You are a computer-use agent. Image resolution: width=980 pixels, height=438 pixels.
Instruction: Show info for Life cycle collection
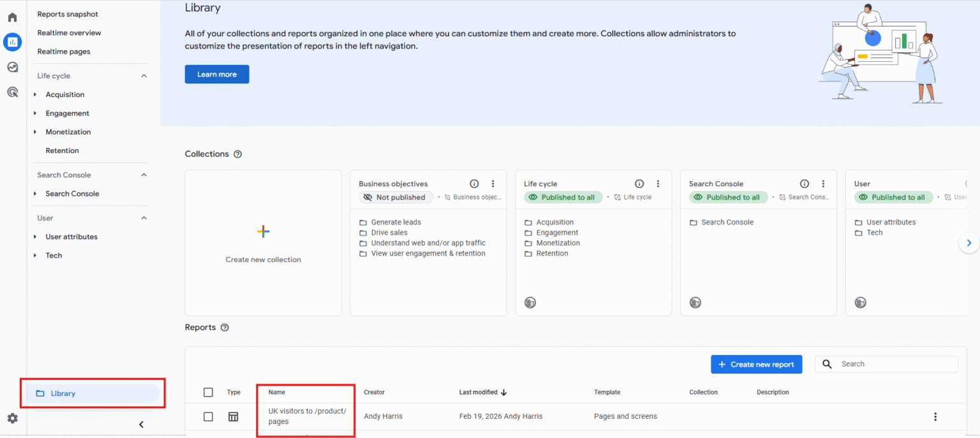click(639, 184)
